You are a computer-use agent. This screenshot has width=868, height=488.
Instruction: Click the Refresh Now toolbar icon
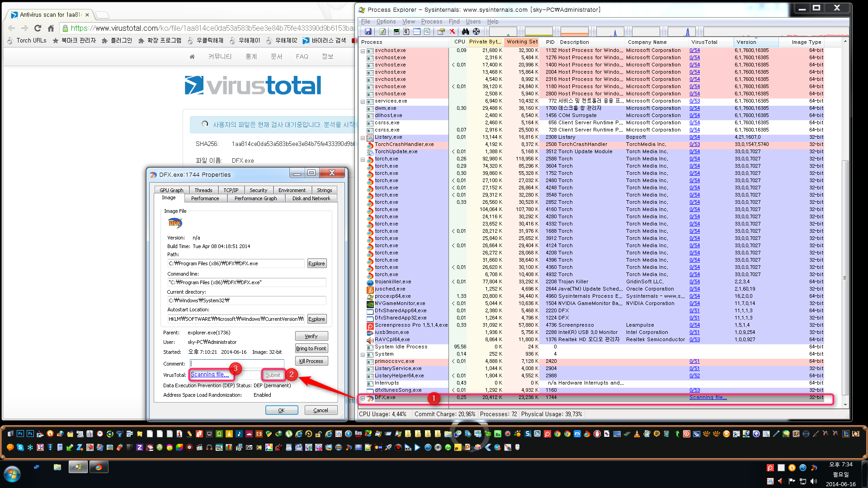(x=382, y=32)
